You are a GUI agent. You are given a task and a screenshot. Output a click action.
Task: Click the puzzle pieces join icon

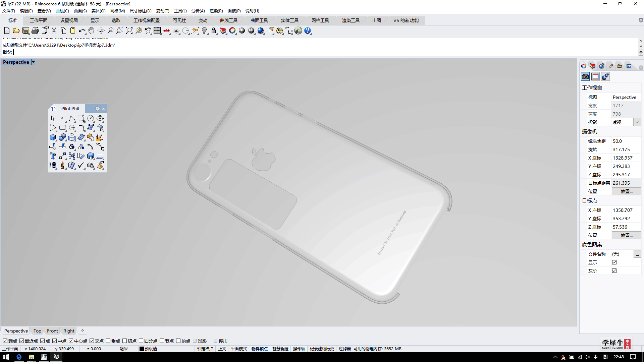91,137
